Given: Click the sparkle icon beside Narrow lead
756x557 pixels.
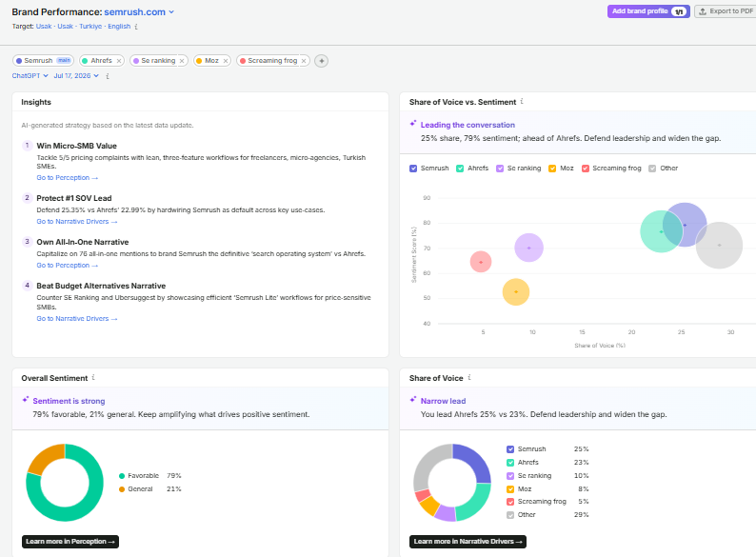Looking at the screenshot, I should (412, 400).
